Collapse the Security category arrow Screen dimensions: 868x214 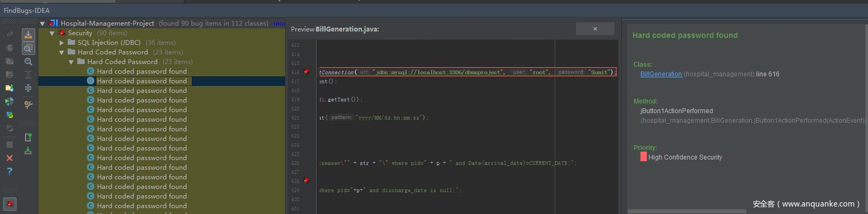pyautogui.click(x=52, y=33)
